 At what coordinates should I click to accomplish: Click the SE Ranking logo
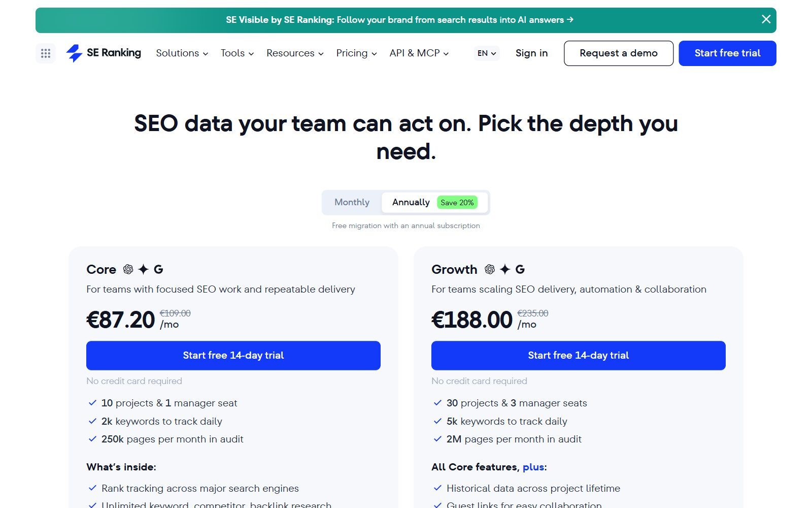[104, 53]
